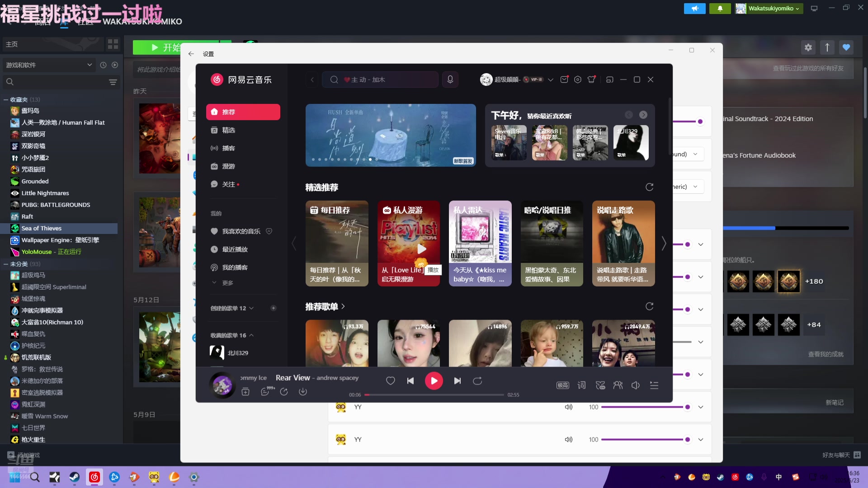Open the Seven音乐电台 playlist cover
This screenshot has height=488, width=868.
click(509, 143)
